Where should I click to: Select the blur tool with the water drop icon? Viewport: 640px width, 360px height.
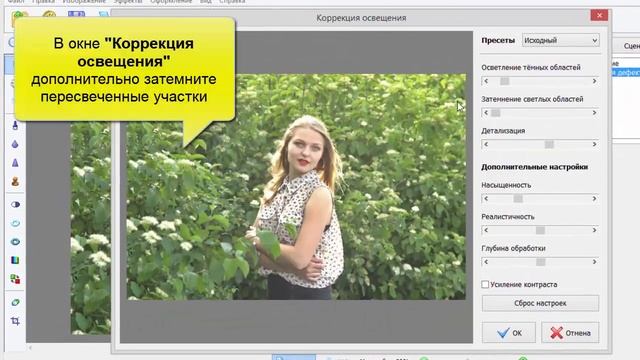(15, 144)
